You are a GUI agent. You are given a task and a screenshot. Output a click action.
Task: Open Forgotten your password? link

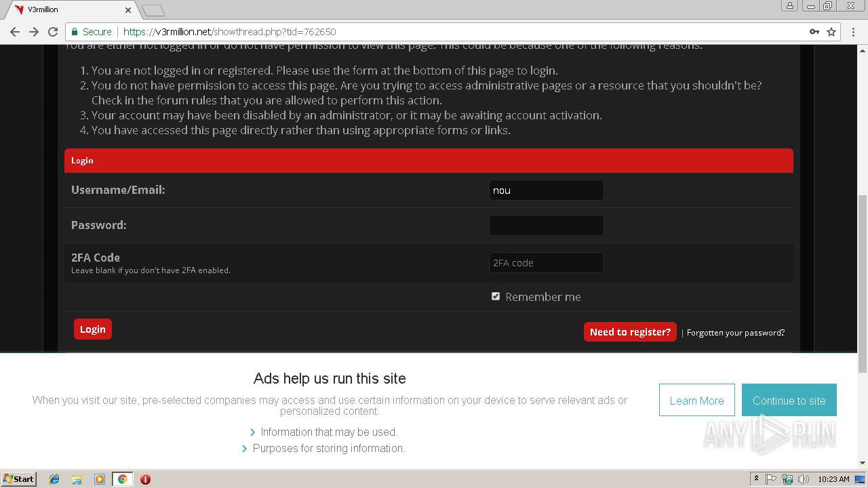click(x=736, y=333)
